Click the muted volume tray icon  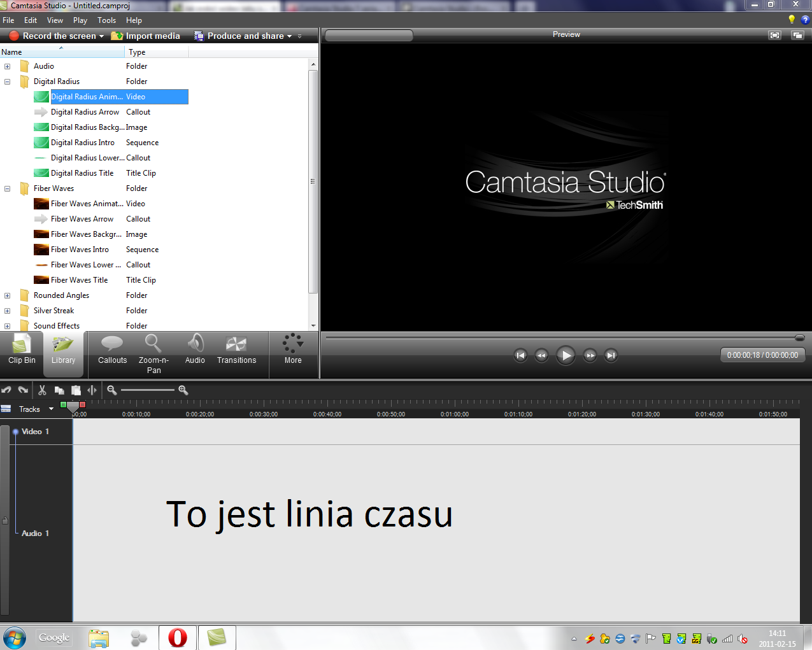742,639
